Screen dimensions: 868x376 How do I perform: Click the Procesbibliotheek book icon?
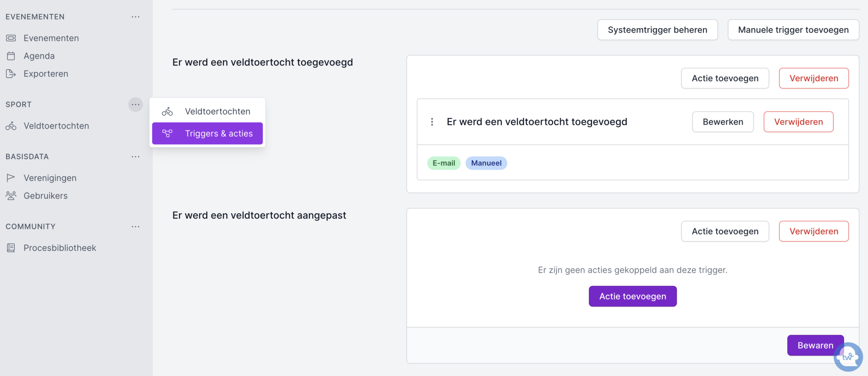click(x=11, y=248)
